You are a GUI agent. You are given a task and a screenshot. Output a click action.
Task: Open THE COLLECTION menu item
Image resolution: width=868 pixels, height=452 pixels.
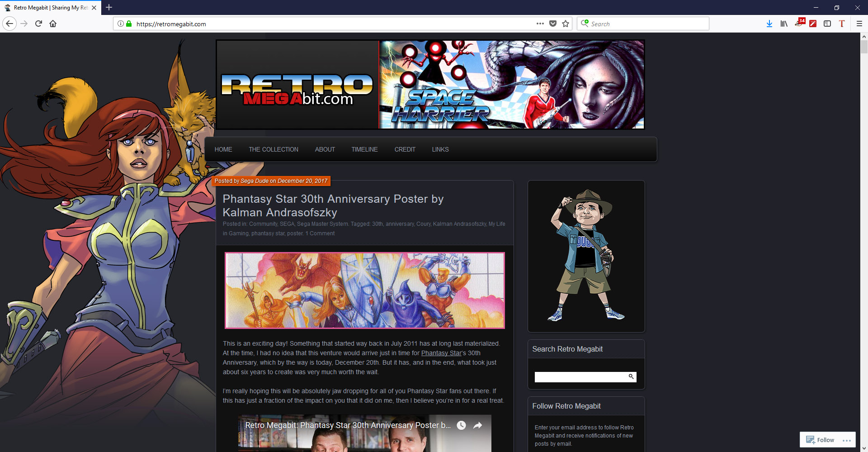(273, 149)
